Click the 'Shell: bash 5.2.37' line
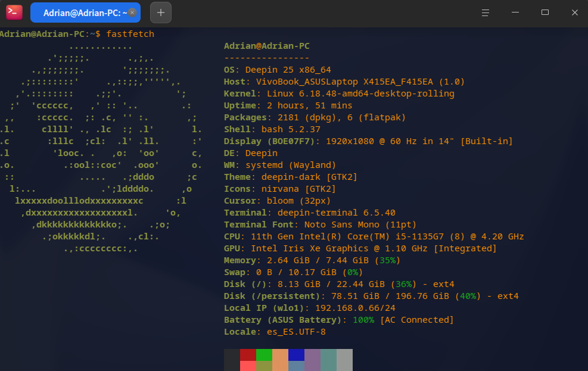588x371 pixels. coord(272,129)
